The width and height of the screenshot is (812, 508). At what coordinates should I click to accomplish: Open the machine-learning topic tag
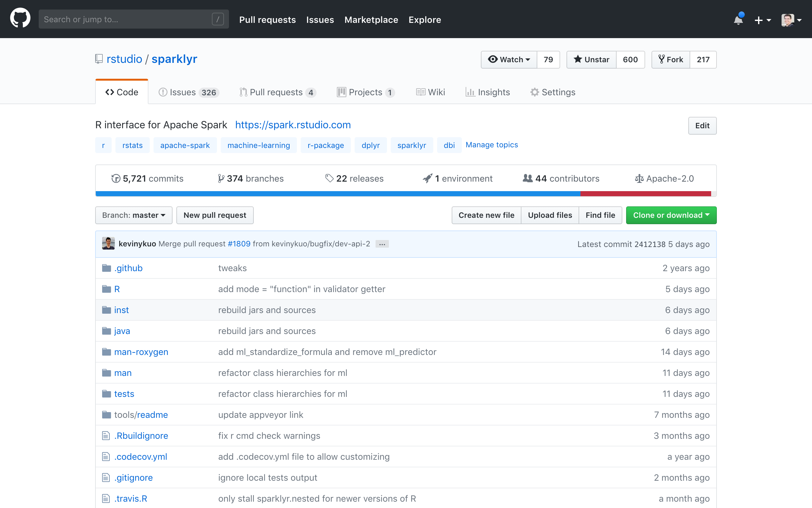coord(259,145)
